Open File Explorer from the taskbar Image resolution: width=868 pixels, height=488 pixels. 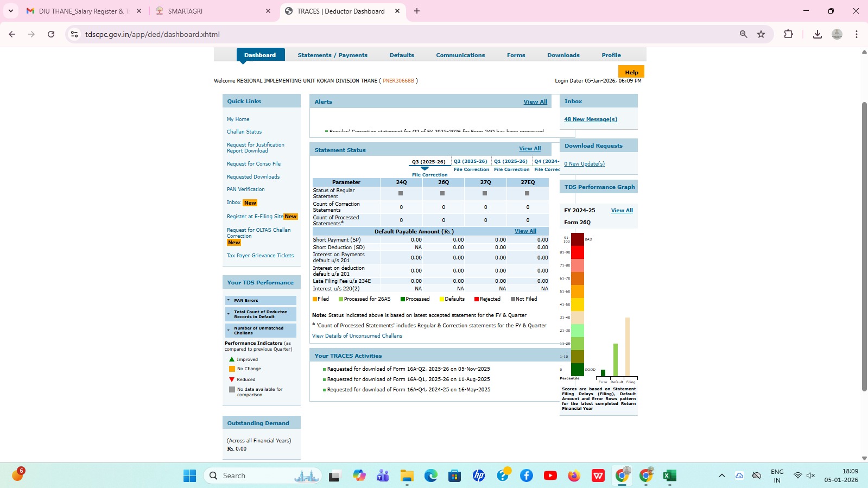[407, 476]
